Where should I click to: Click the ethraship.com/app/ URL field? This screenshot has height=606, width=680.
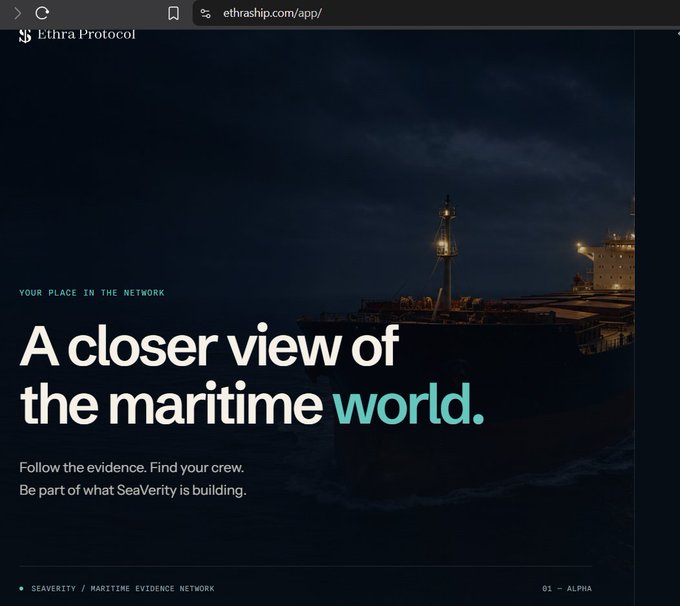click(272, 13)
